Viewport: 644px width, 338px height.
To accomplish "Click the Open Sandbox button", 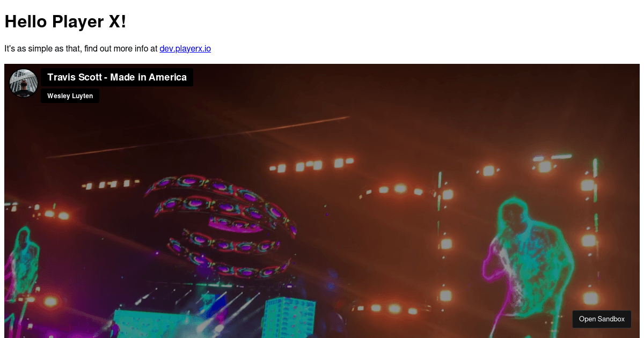I will click(602, 319).
